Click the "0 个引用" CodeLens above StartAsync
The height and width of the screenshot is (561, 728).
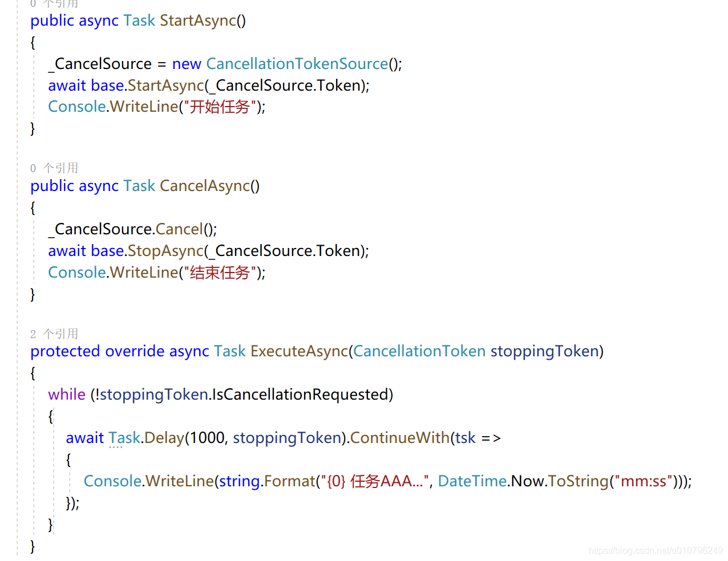54,5
